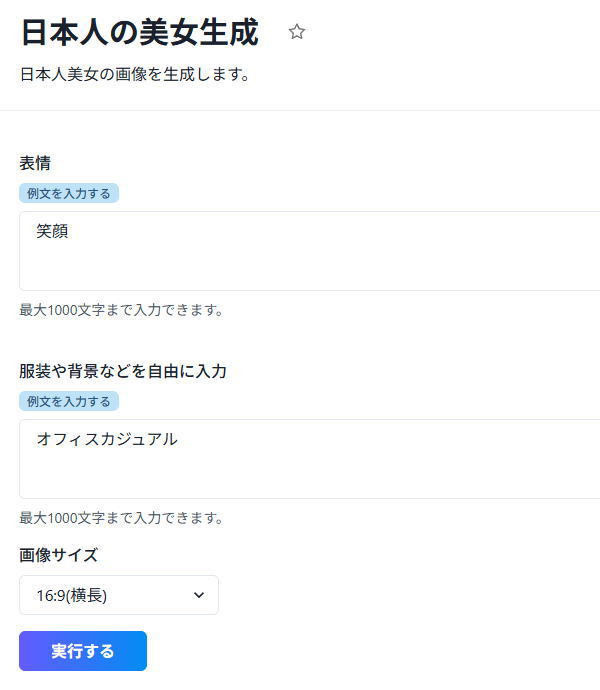Click the 服装や背景などを自由に入力 label
This screenshot has width=600, height=690.
coord(123,371)
